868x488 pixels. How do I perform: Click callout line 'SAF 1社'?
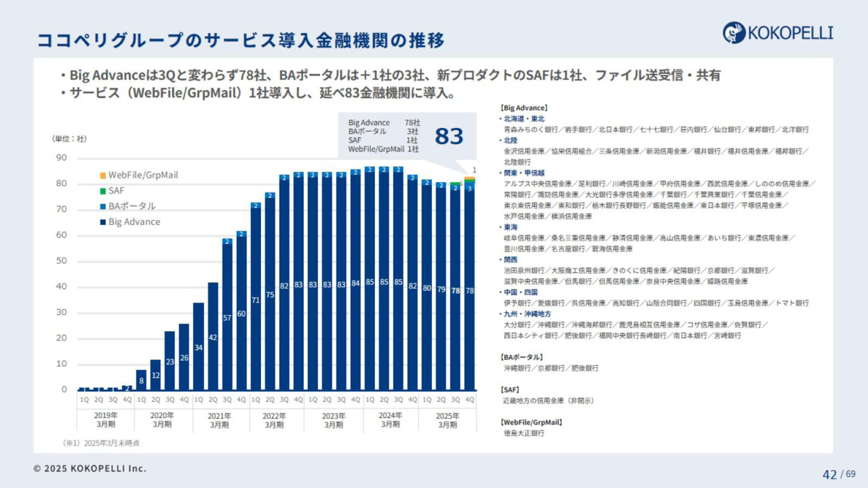click(x=384, y=140)
